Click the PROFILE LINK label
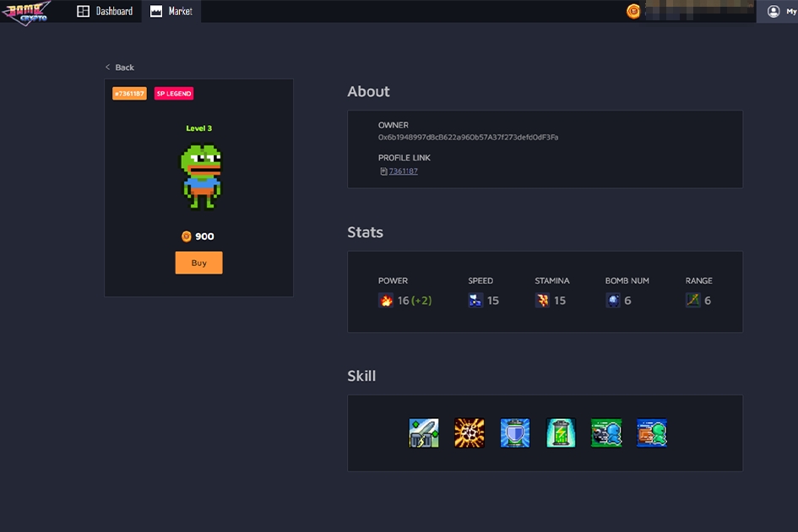Screen dimensions: 798x532 (404, 158)
